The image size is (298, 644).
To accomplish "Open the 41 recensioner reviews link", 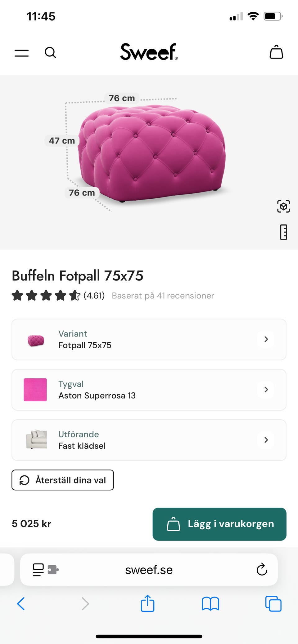I will click(163, 296).
